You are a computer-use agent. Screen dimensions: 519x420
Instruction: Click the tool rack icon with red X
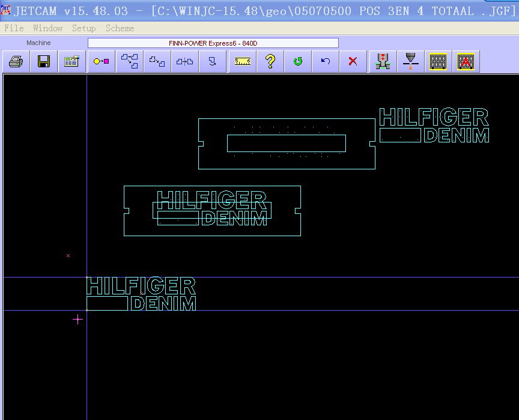(466, 61)
